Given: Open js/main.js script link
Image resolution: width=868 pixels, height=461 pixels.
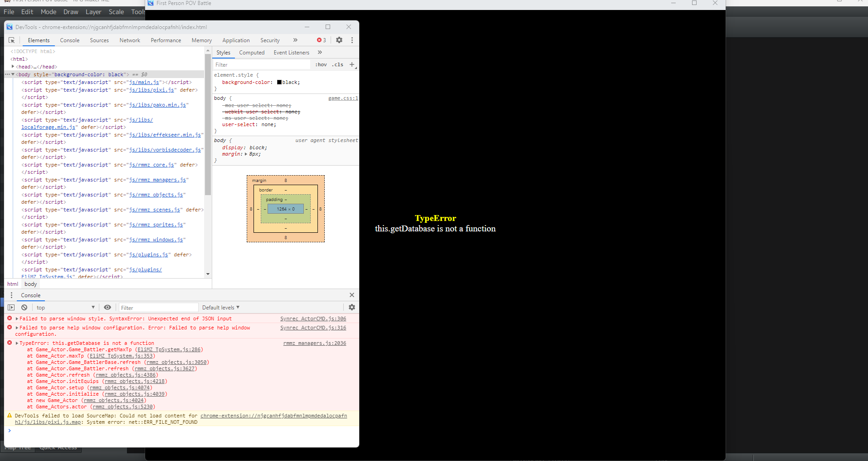Looking at the screenshot, I should [x=144, y=82].
